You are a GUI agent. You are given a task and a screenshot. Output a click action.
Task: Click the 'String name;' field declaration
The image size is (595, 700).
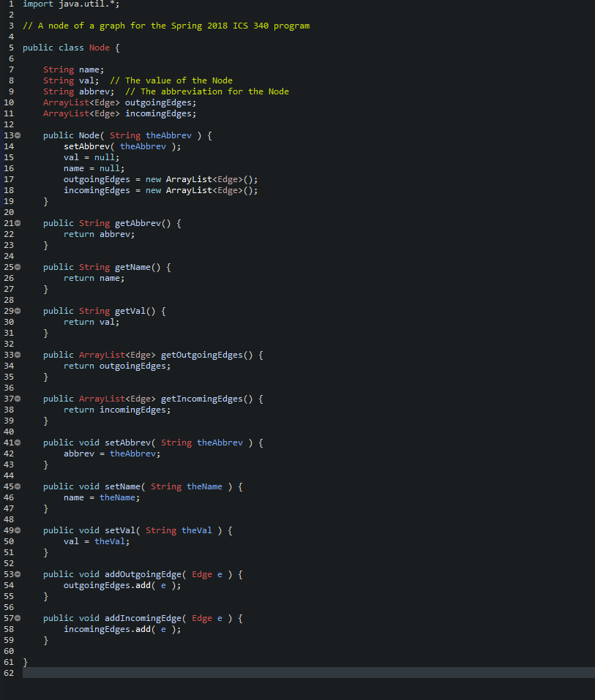click(74, 69)
